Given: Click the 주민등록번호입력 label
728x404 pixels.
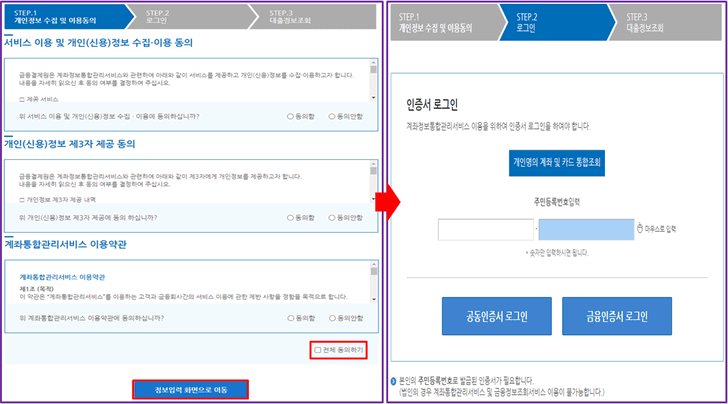Looking at the screenshot, I should coord(557,202).
